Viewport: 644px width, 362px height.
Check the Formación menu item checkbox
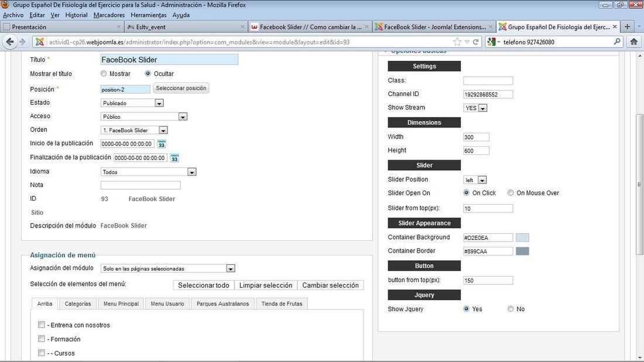[x=42, y=339]
